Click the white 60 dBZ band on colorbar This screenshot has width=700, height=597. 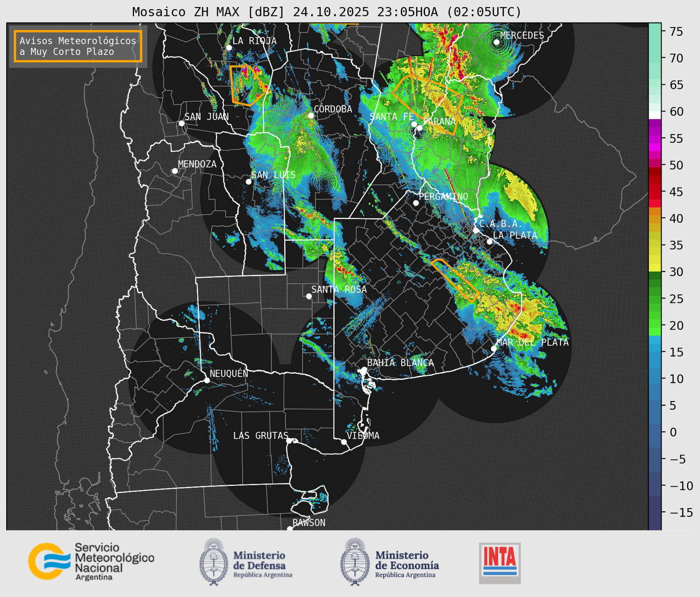coord(655,115)
